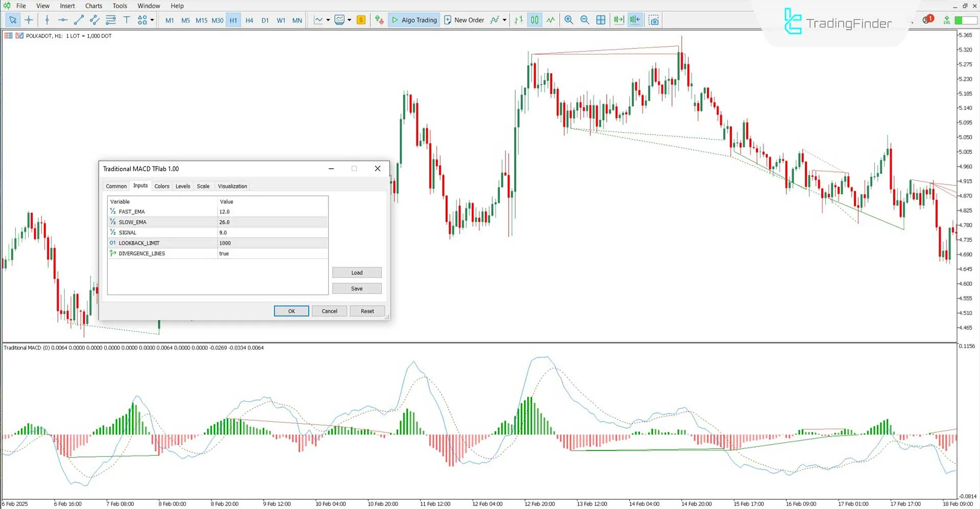Toggle the chart shift indent
The image size is (980, 509).
pos(634,20)
